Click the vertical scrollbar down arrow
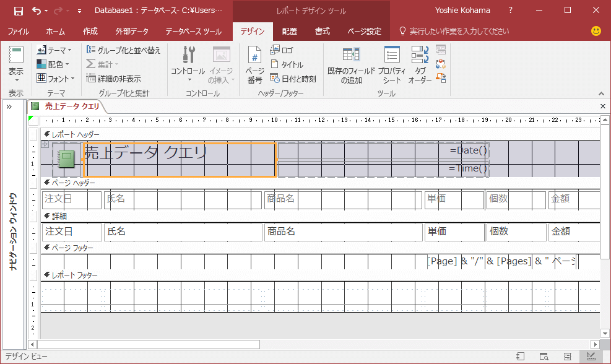 pyautogui.click(x=605, y=333)
